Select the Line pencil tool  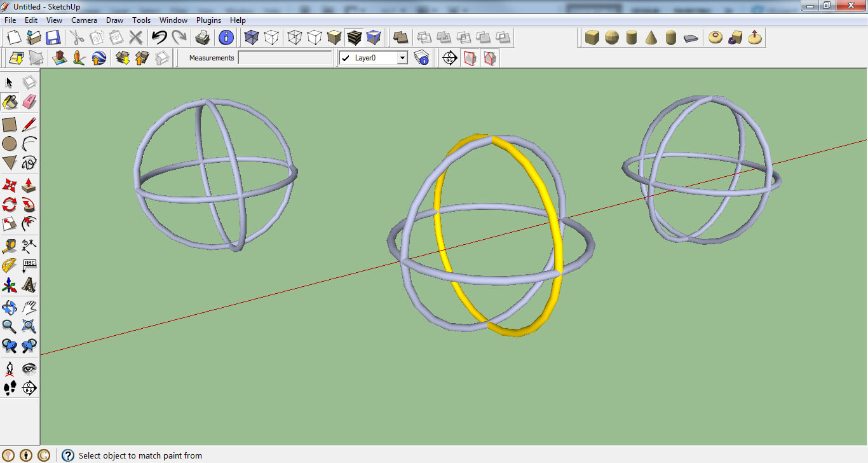[29, 125]
